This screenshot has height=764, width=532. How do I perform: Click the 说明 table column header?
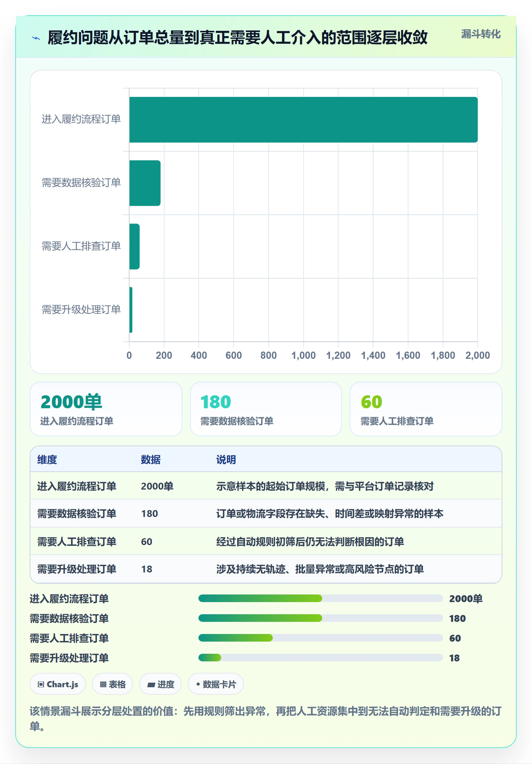click(x=226, y=460)
